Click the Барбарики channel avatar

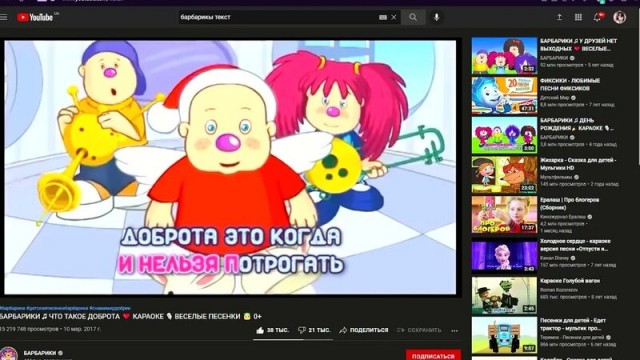pyautogui.click(x=8, y=353)
